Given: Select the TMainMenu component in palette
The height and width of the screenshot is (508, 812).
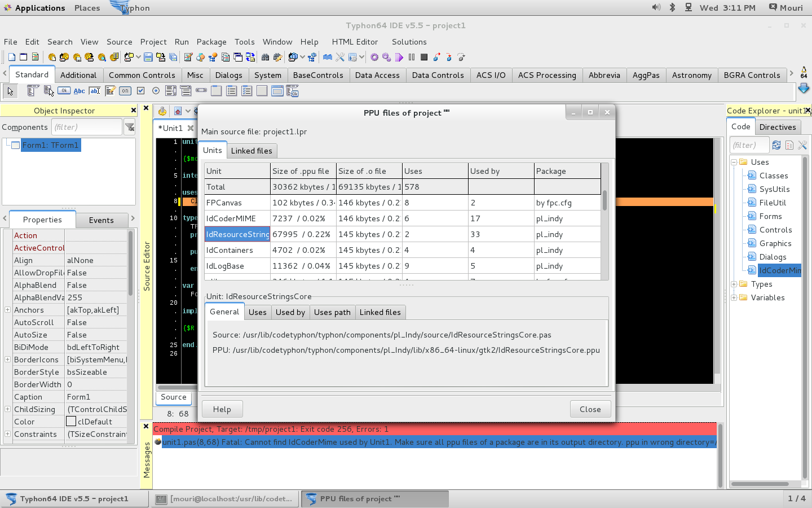Looking at the screenshot, I should tap(33, 91).
